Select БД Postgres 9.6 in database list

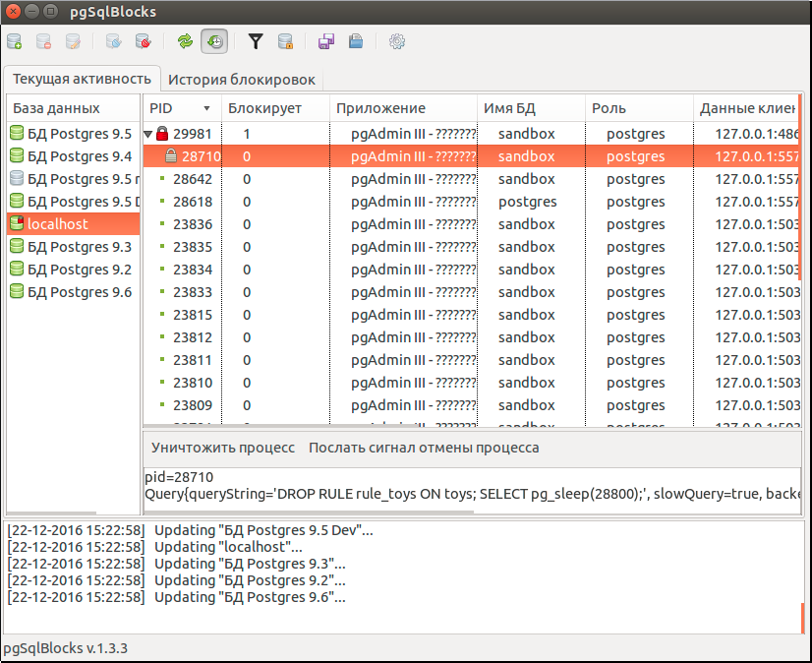point(74,292)
